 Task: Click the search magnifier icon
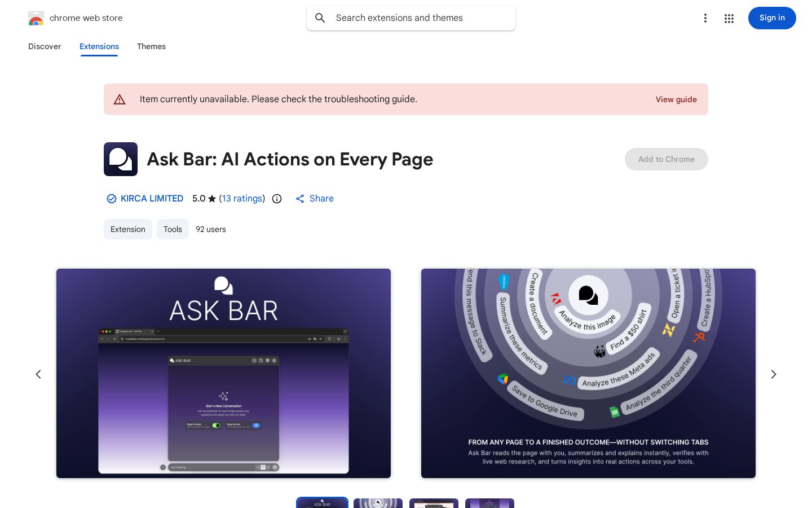point(320,18)
